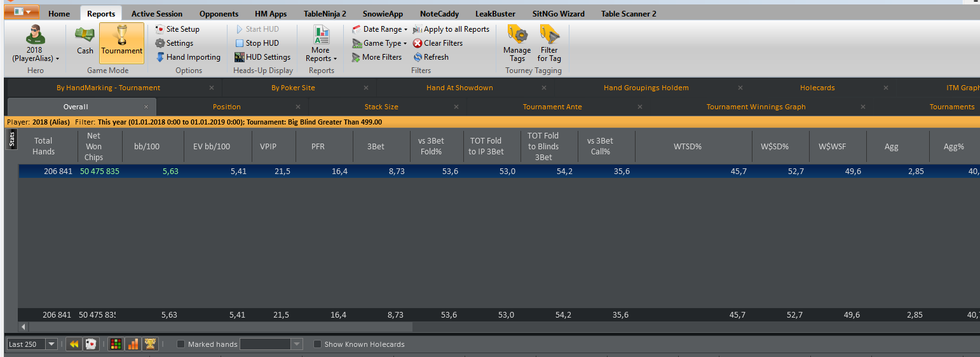Image resolution: width=980 pixels, height=357 pixels.
Task: Click the playing cards replayer icon
Action: coord(91,344)
